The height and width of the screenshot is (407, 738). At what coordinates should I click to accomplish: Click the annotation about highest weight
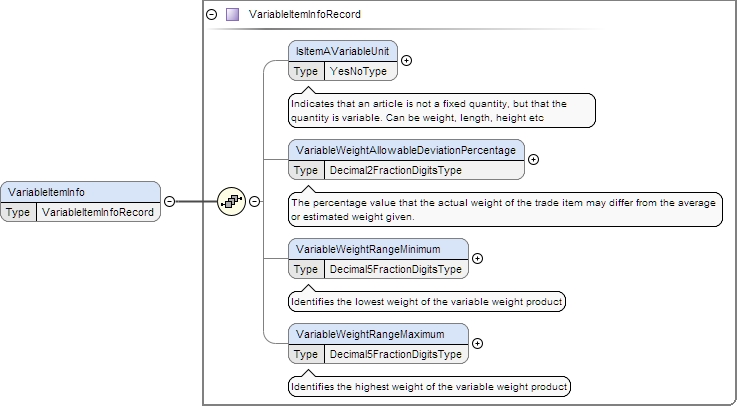pos(428,386)
